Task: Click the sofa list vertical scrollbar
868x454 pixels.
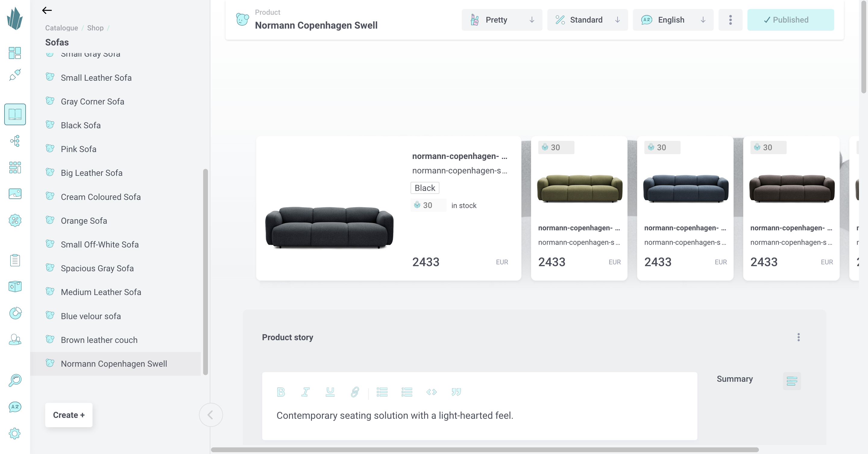Action: click(x=206, y=272)
